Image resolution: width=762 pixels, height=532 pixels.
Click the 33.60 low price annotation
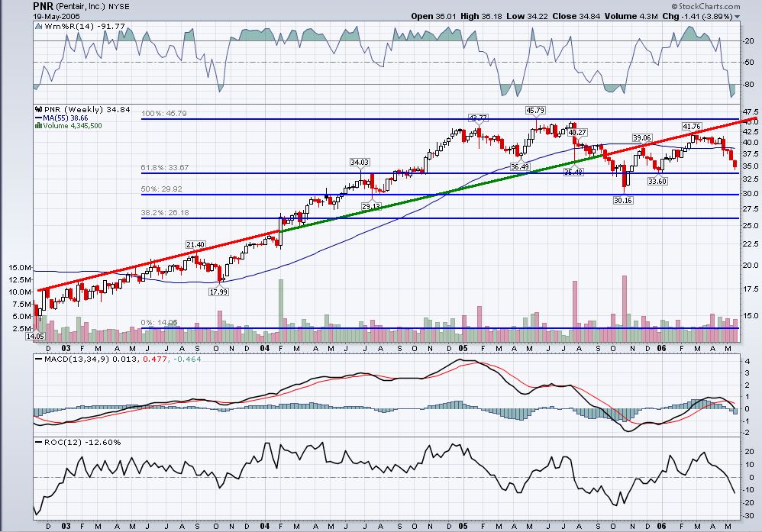tap(657, 181)
